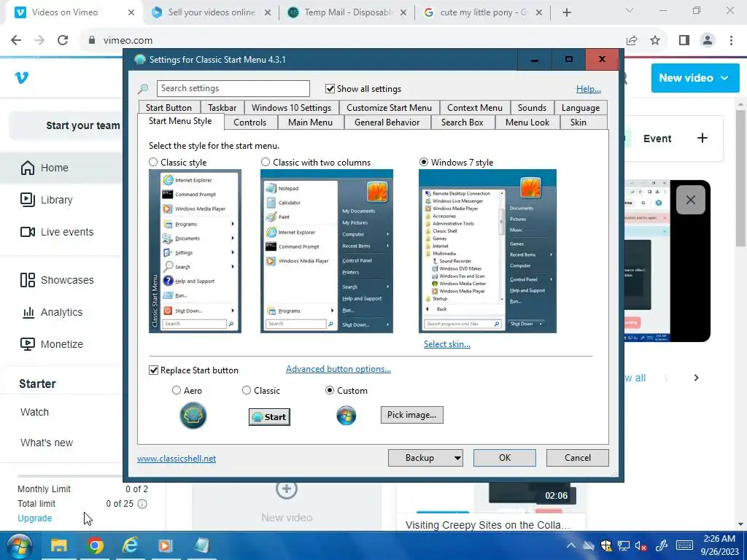The image size is (747, 560).
Task: Click the Classic Start button image
Action: pos(269,416)
